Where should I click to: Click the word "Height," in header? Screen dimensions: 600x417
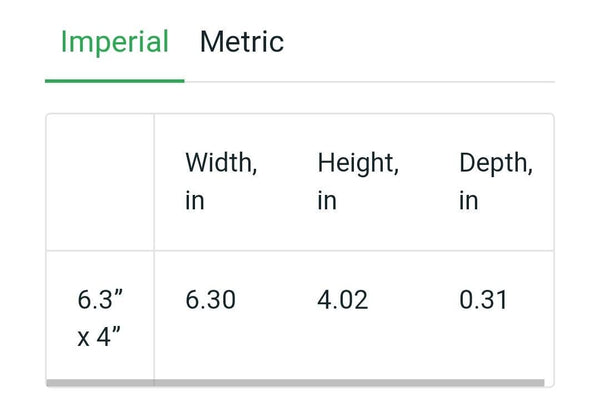358,164
